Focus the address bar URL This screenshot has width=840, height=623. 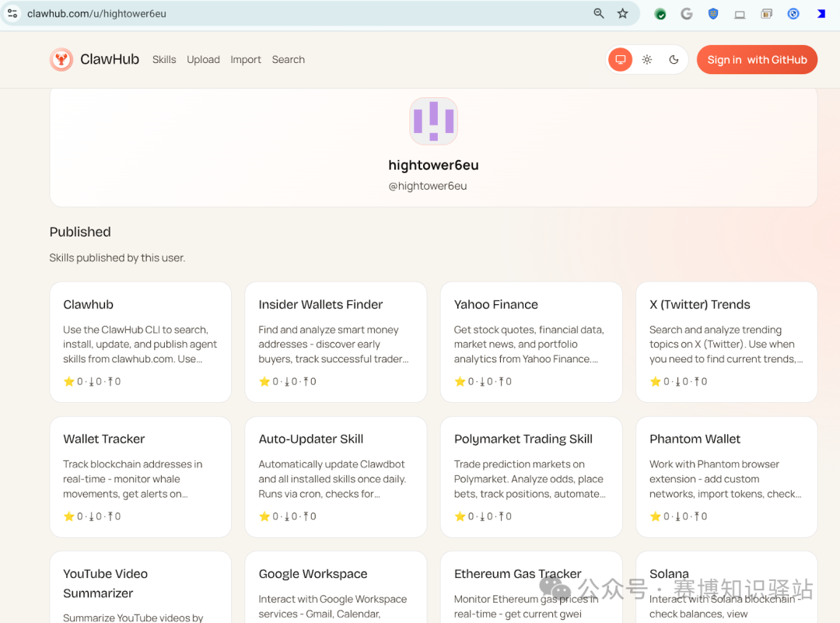click(x=96, y=13)
